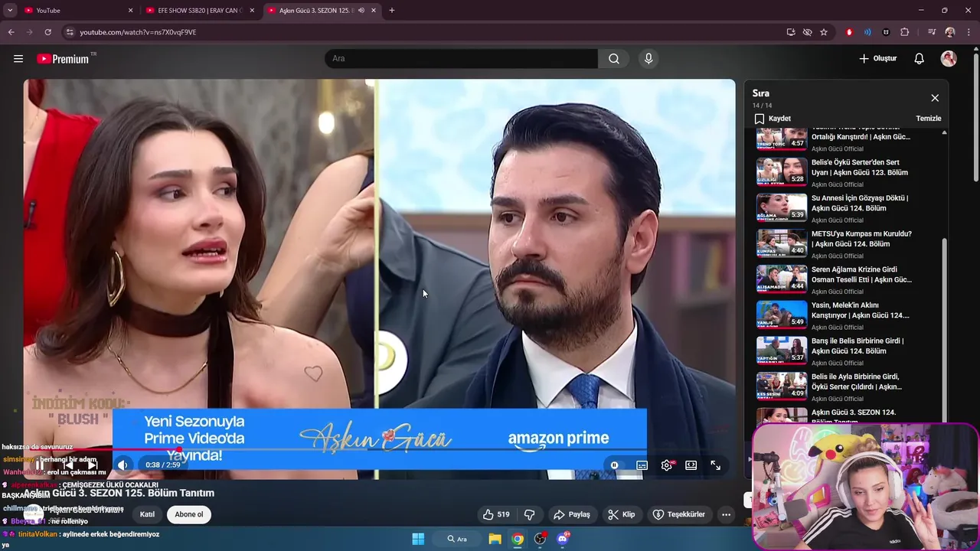The image size is (980, 551).
Task: Open the tab search dropdown arrow
Action: (x=10, y=11)
